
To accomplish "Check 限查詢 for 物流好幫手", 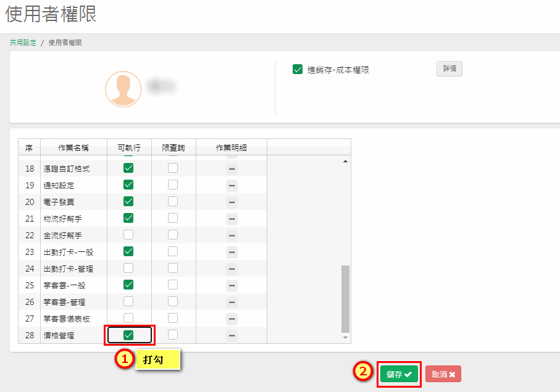I will (x=173, y=218).
